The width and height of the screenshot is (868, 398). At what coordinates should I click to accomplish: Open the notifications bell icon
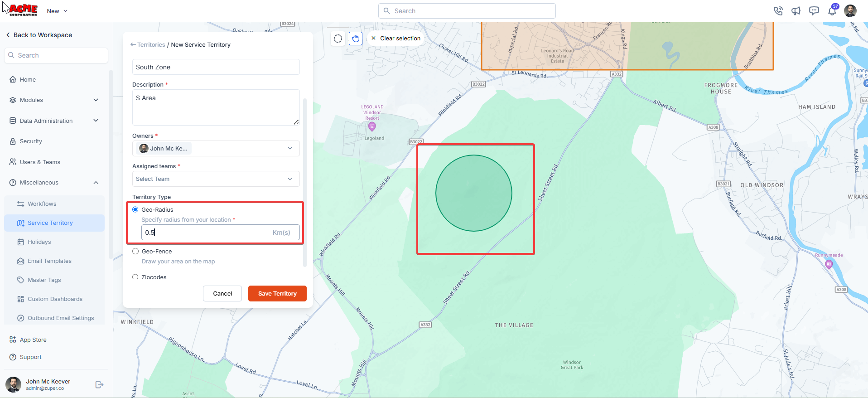point(832,11)
